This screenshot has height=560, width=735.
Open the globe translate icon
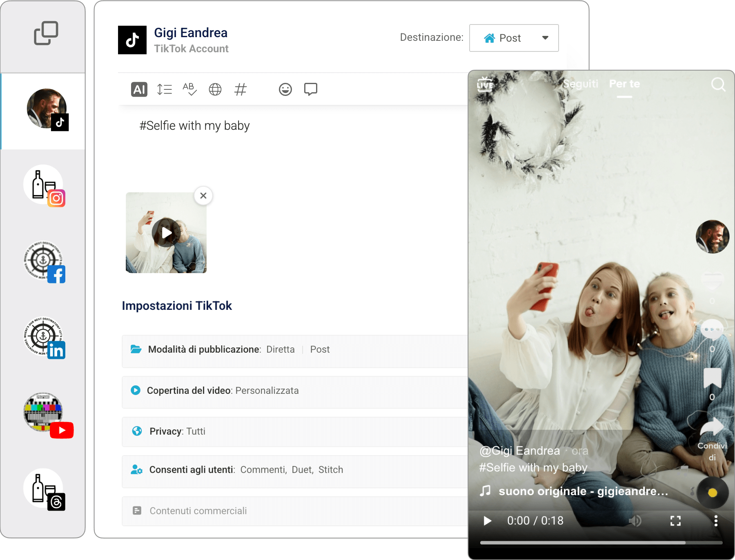215,89
